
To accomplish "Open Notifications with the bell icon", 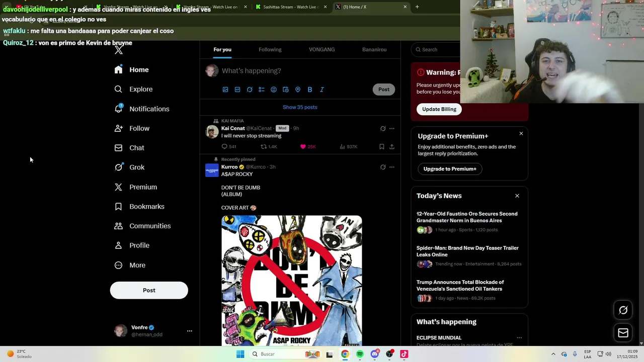I will pyautogui.click(x=141, y=109).
